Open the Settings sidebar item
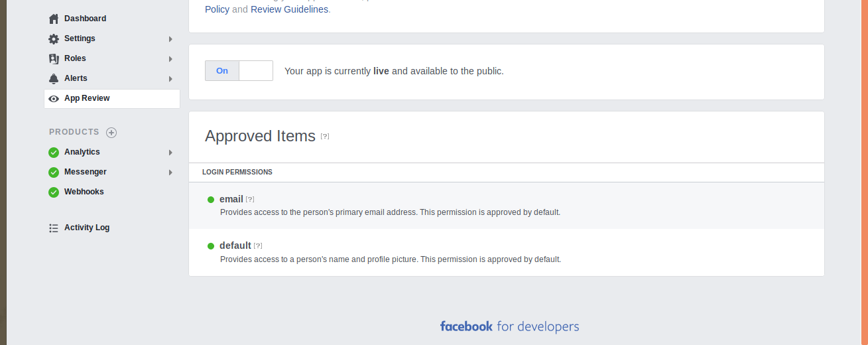868x345 pixels. click(x=112, y=38)
